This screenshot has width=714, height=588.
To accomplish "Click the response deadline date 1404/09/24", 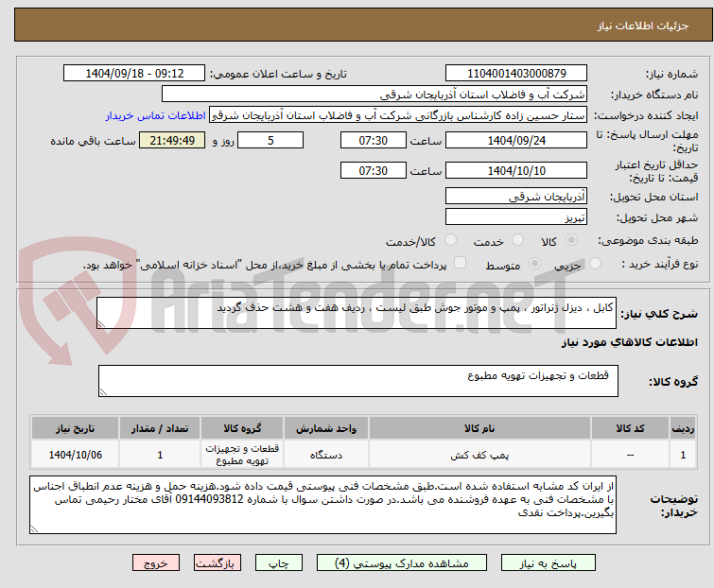I will 516,140.
